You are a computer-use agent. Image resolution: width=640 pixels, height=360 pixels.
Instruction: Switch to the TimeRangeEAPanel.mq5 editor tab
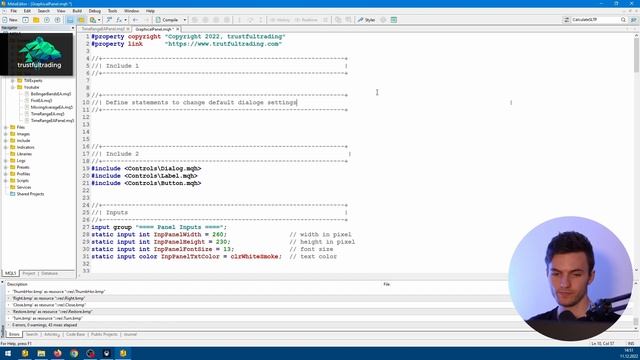(103, 29)
